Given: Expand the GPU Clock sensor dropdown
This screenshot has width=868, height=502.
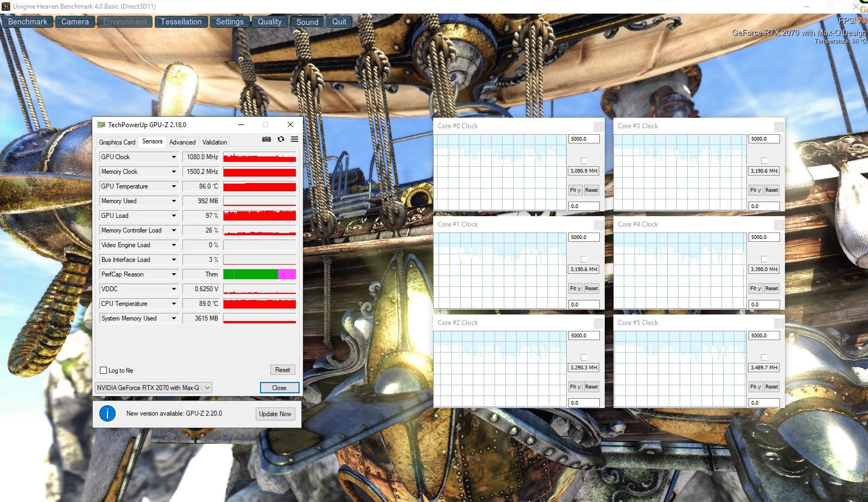Looking at the screenshot, I should [174, 157].
